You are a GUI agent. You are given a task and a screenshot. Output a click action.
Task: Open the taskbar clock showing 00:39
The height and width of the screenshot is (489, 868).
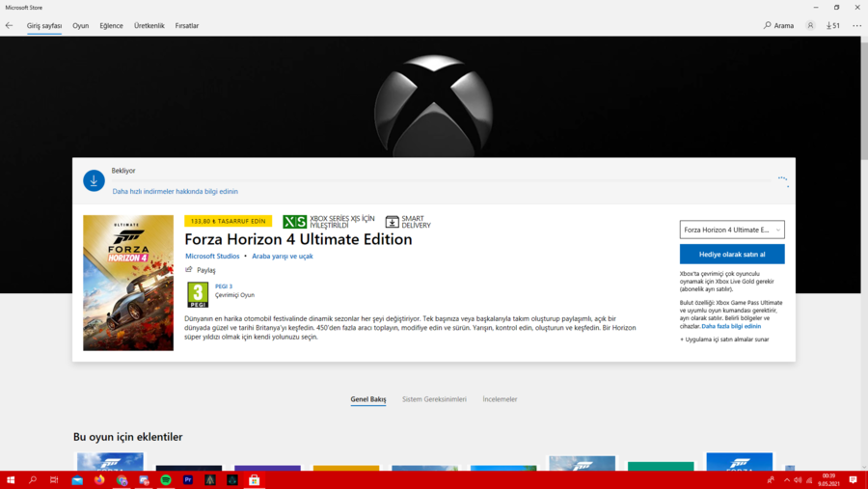(x=828, y=480)
